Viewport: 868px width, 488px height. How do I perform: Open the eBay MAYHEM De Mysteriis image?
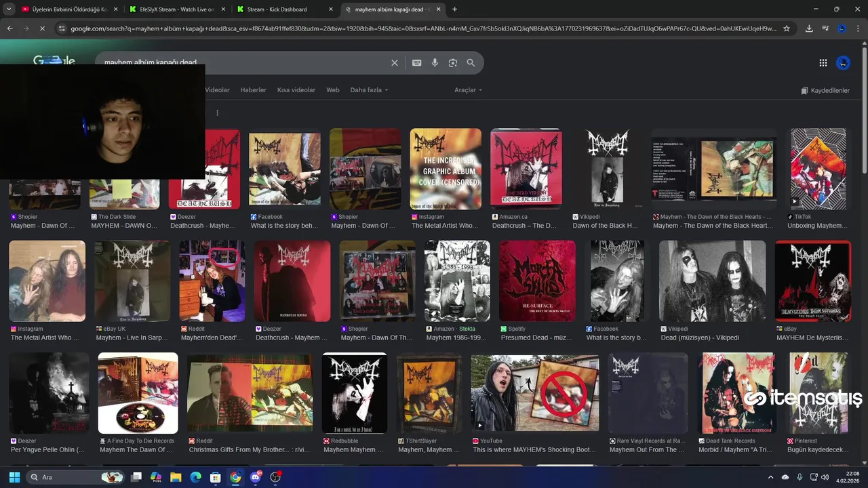click(813, 281)
